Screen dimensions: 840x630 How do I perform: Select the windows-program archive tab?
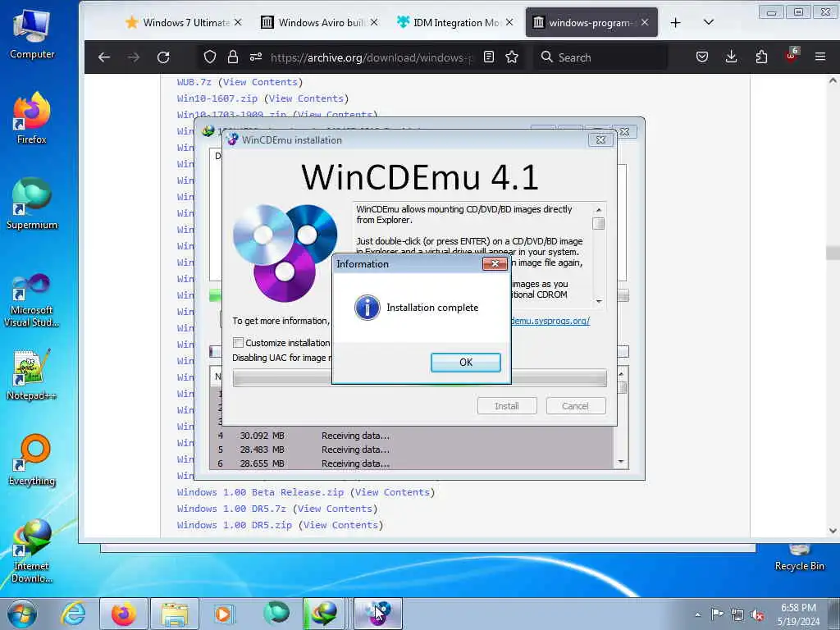point(591,22)
